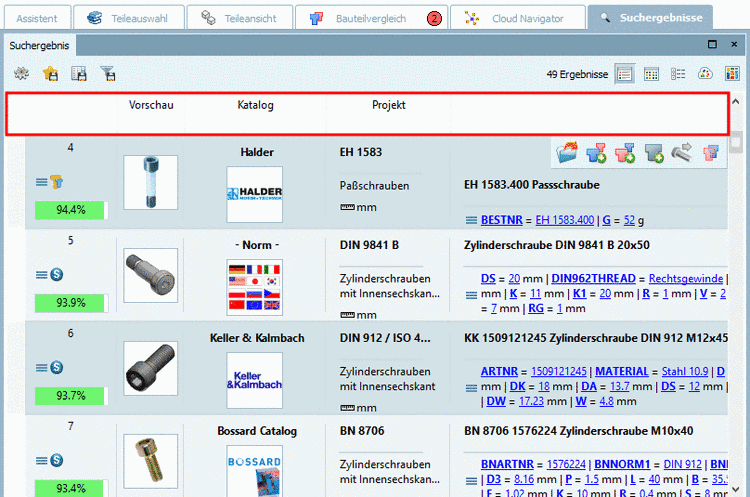This screenshot has height=497, width=750.
Task: Switch to the Teileansicht tab
Action: (239, 18)
